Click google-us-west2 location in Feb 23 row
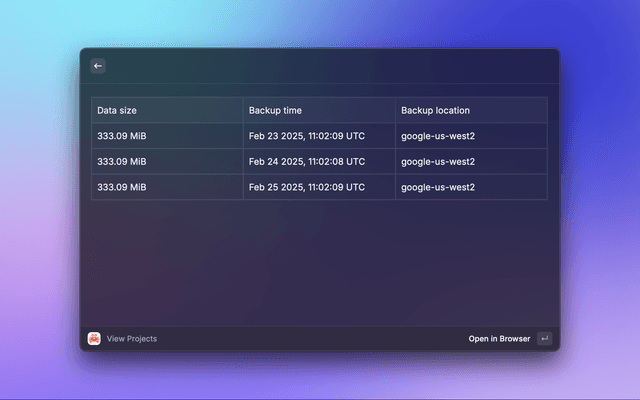Viewport: 640px width, 400px height. point(437,136)
